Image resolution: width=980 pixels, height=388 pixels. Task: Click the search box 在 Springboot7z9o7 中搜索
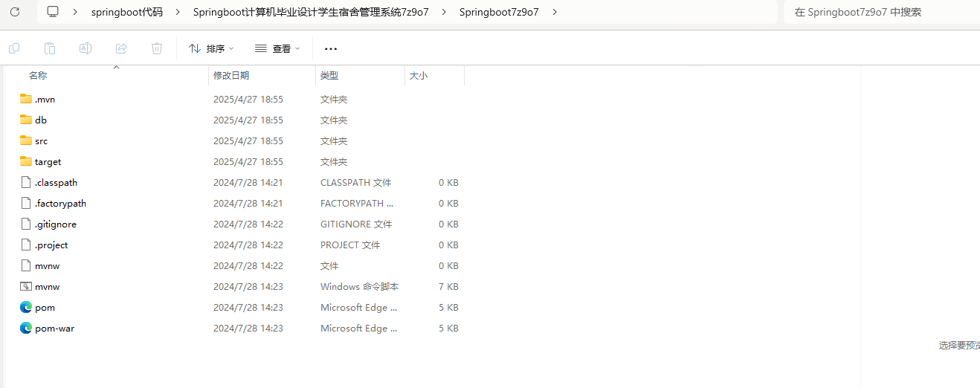[882, 12]
